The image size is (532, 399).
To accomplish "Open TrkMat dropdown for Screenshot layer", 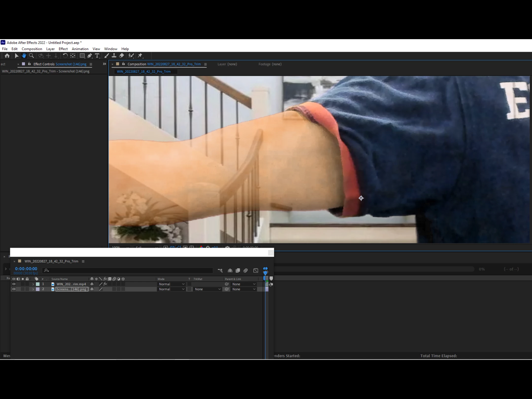I will coord(207,289).
